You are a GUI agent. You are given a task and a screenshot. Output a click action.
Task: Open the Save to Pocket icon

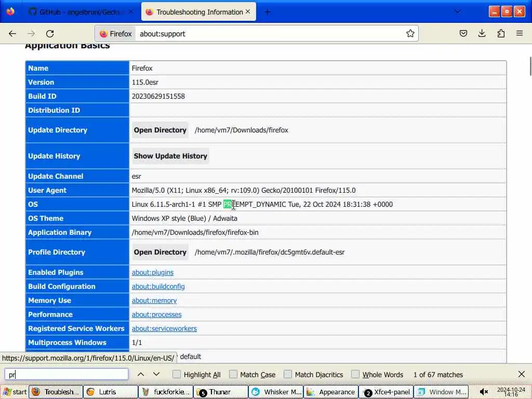click(x=463, y=34)
